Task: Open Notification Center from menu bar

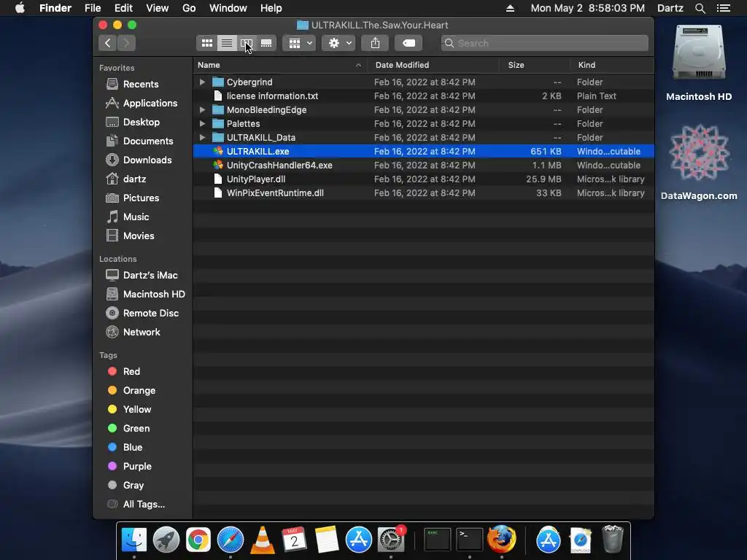Action: [x=723, y=8]
